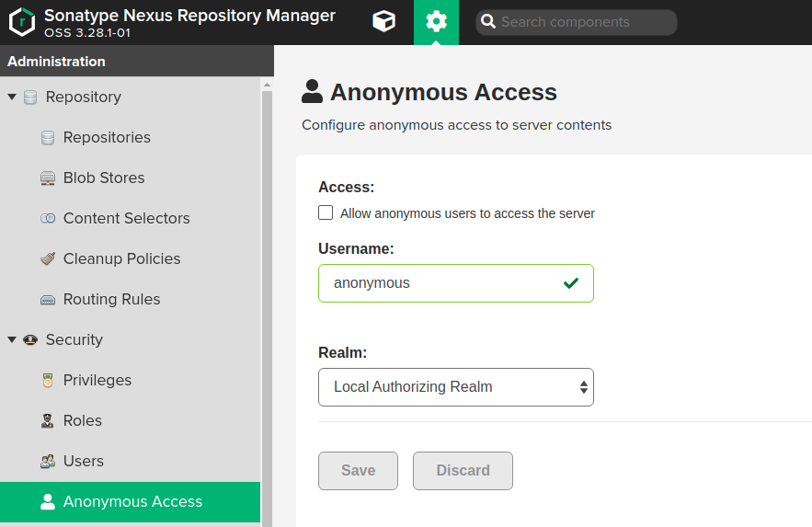Collapse the Repository tree section

[x=12, y=97]
